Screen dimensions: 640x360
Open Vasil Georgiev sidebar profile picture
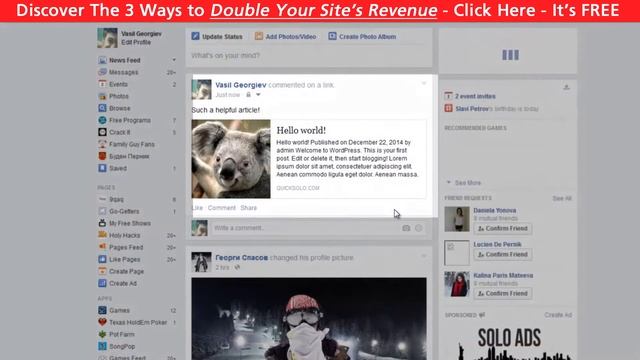tap(107, 38)
